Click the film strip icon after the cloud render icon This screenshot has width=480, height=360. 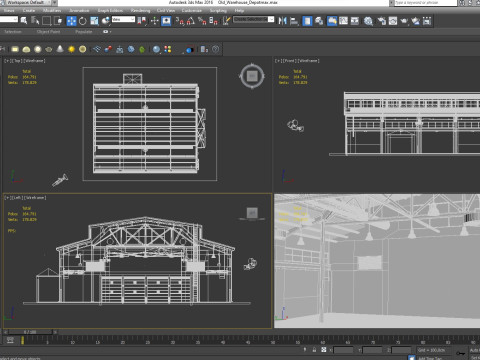427,21
